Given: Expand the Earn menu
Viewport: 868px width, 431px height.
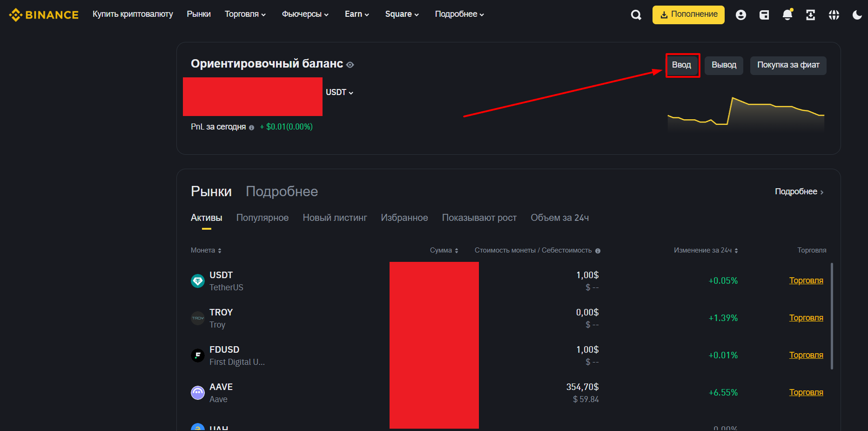Looking at the screenshot, I should point(357,14).
